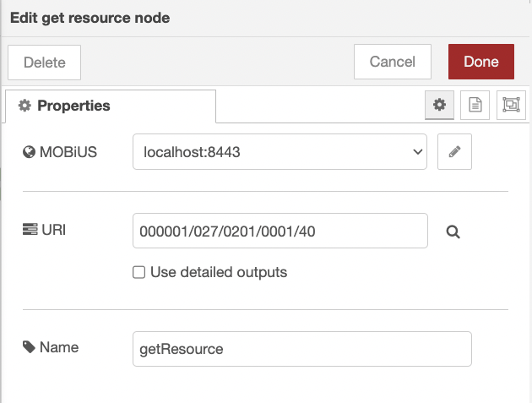Focus the URI input field
Viewport: 532px width, 403px height.
coord(280,231)
